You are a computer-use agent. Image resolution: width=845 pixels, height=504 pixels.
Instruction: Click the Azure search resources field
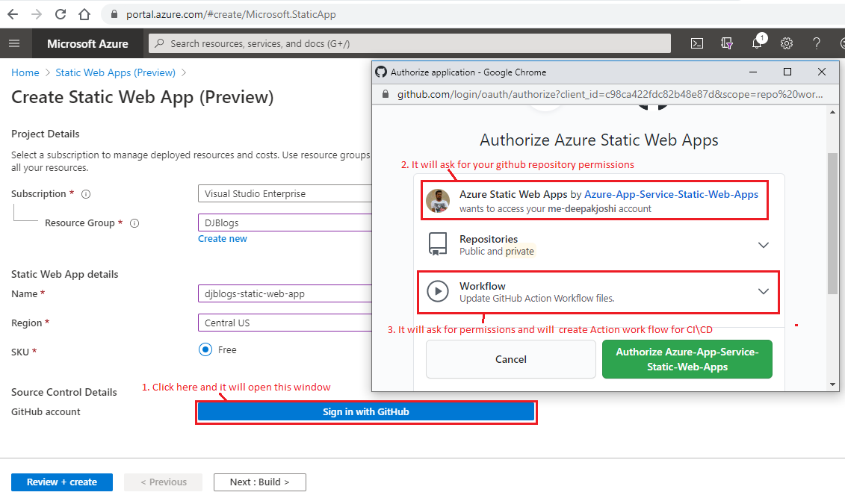(409, 43)
